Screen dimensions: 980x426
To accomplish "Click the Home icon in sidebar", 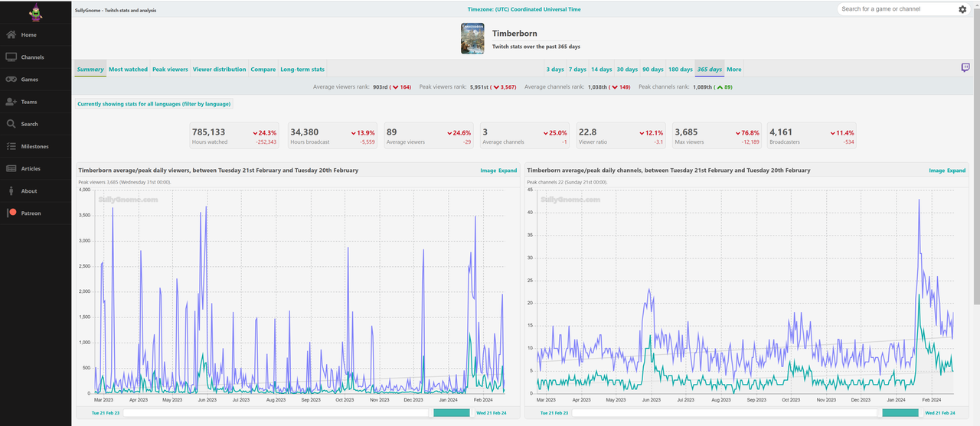I will (11, 35).
